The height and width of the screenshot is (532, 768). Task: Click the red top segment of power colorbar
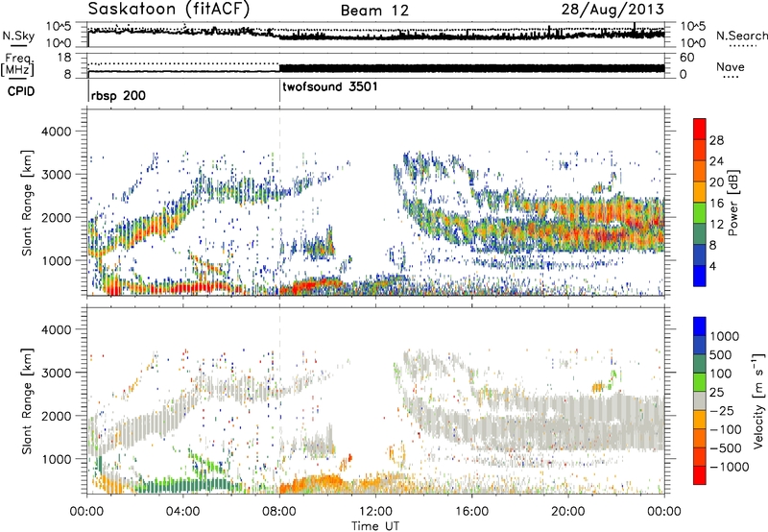pyautogui.click(x=700, y=129)
